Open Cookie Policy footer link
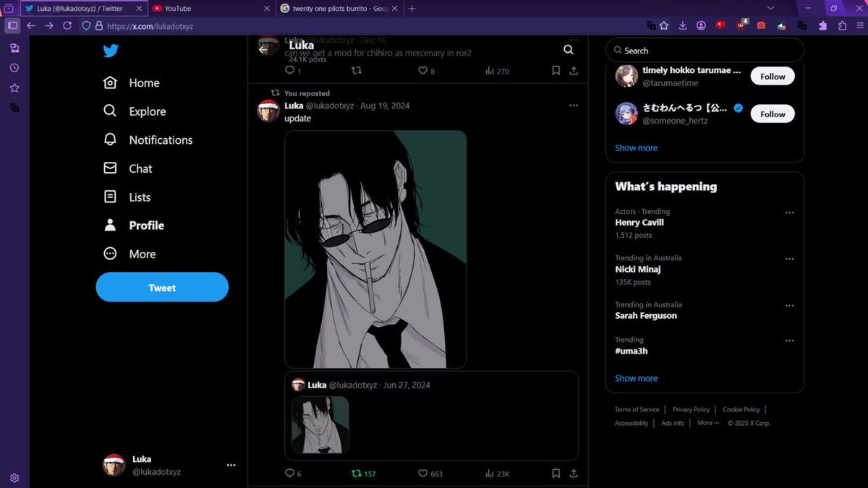This screenshot has width=868, height=488. coord(741,409)
